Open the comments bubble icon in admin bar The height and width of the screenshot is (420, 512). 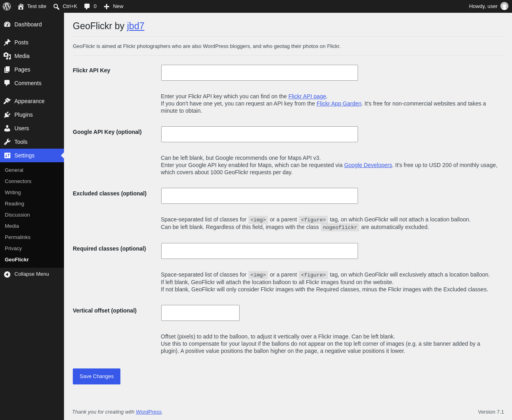click(x=87, y=6)
